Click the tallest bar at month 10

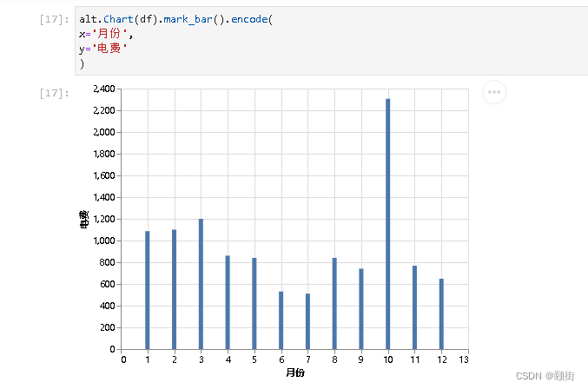(x=388, y=224)
